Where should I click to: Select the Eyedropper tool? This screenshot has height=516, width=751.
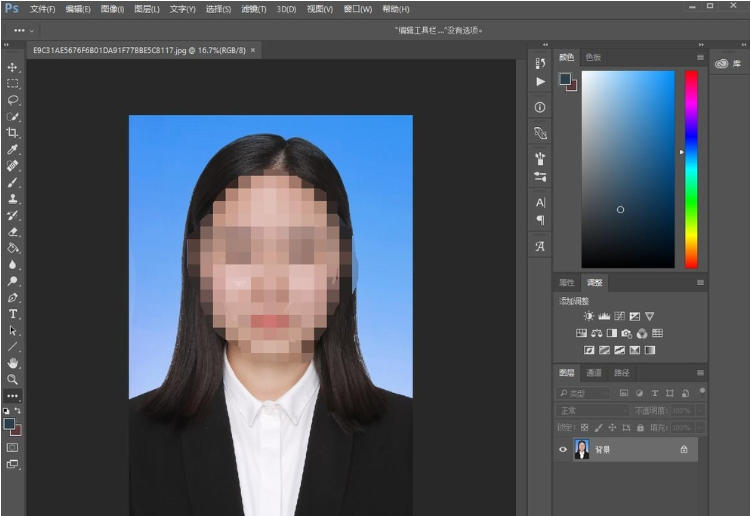coord(13,149)
